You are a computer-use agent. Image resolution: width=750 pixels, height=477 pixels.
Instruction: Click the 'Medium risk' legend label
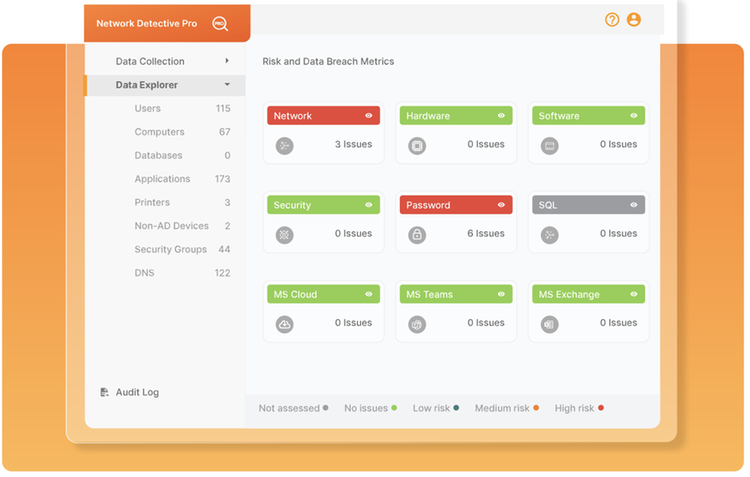502,409
